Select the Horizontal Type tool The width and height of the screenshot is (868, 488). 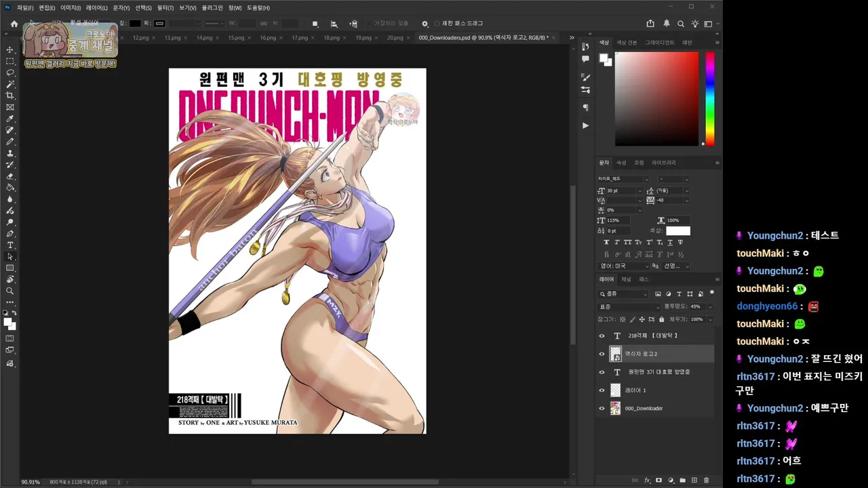point(10,245)
